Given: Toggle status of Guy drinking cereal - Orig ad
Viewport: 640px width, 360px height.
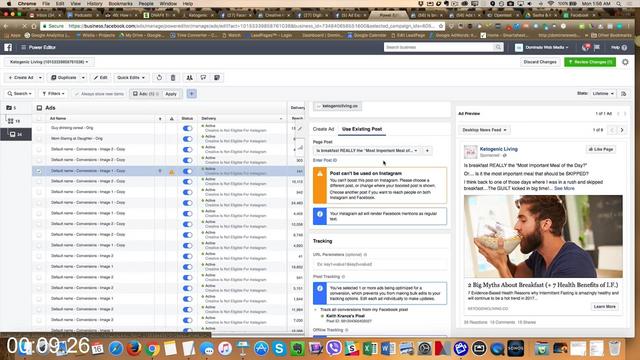Looking at the screenshot, I should tap(187, 128).
